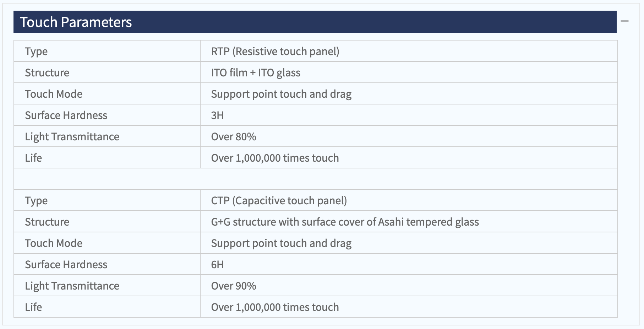Click the CTP Life value cell
The height and width of the screenshot is (329, 644).
click(409, 307)
